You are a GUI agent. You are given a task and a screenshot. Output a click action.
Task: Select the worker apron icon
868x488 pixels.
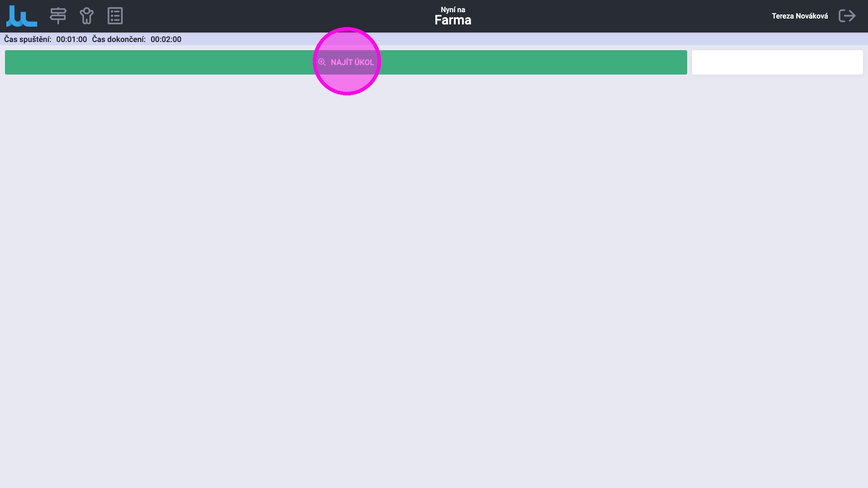click(86, 16)
